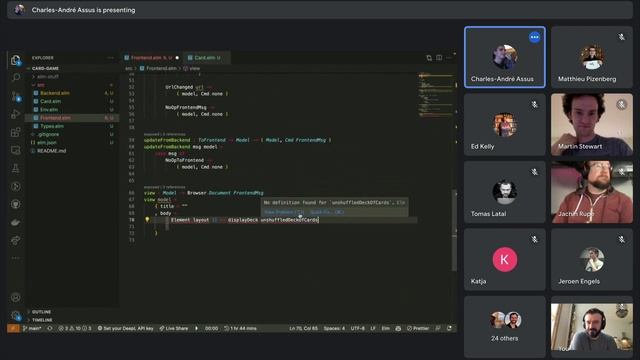Image resolution: width=640 pixels, height=360 pixels.
Task: Split the editor to the right
Action: [439, 58]
